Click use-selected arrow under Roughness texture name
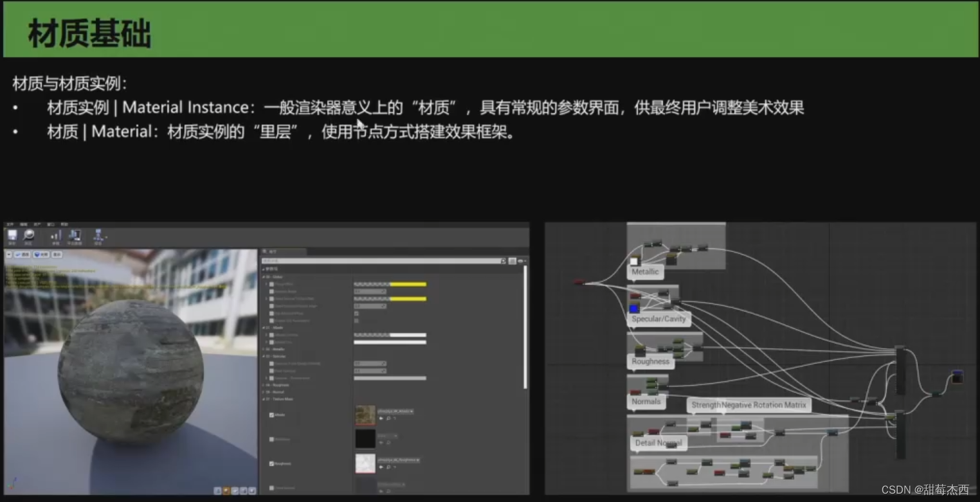This screenshot has width=980, height=502. click(381, 467)
